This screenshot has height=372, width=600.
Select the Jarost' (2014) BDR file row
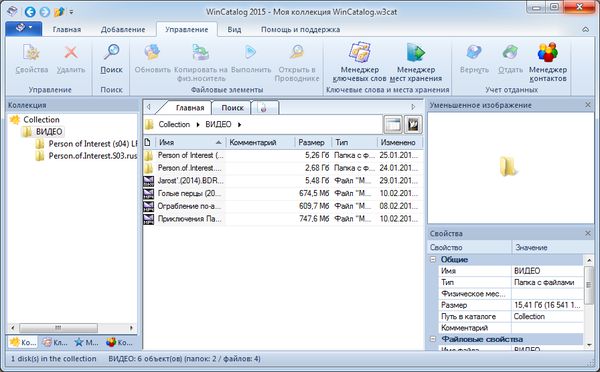[283, 181]
